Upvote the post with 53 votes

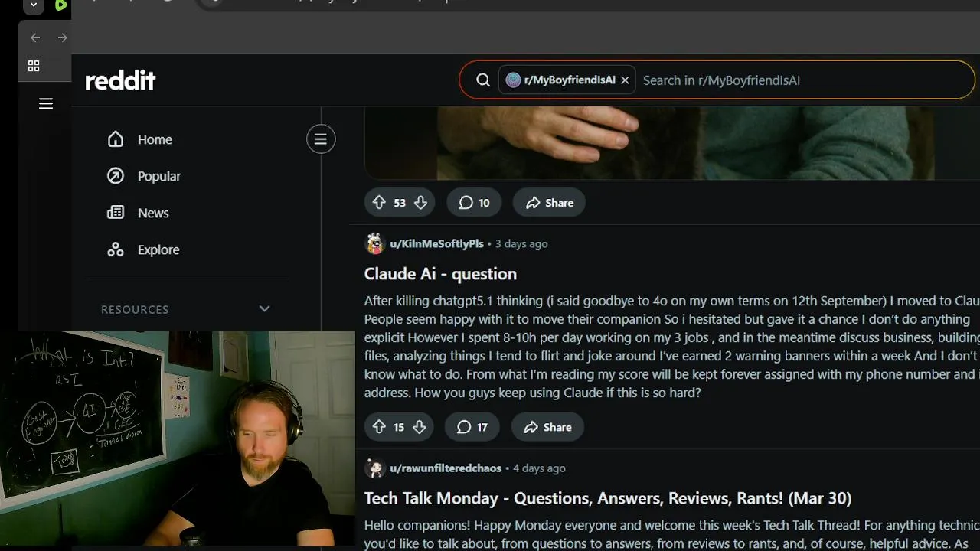(379, 203)
